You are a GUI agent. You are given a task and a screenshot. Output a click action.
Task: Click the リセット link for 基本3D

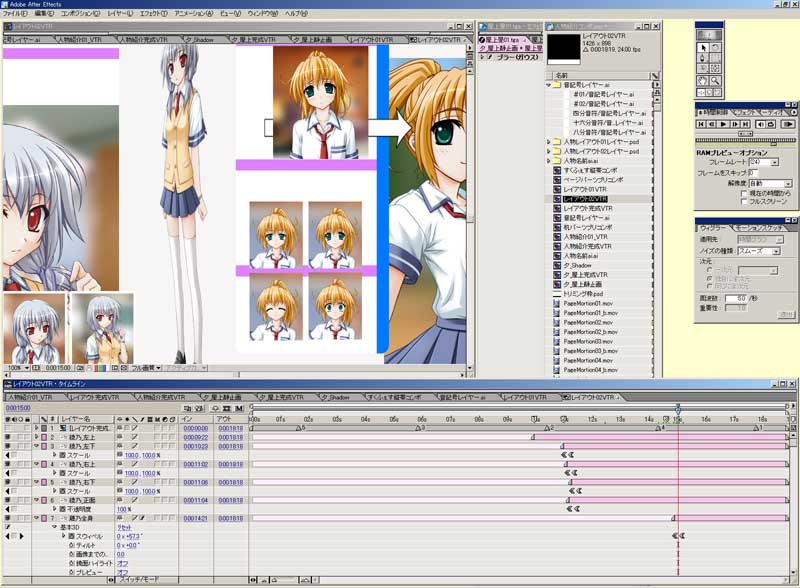[124, 527]
